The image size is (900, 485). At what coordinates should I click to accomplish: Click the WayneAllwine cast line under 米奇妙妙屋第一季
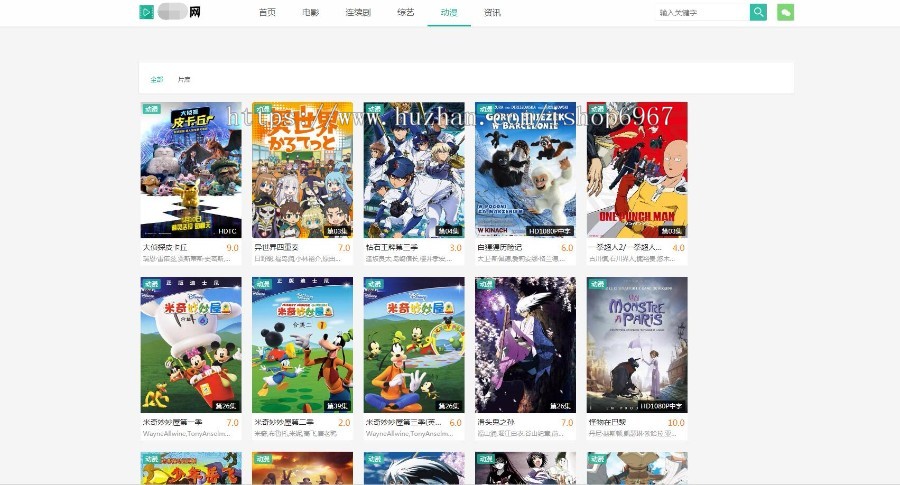point(187,434)
